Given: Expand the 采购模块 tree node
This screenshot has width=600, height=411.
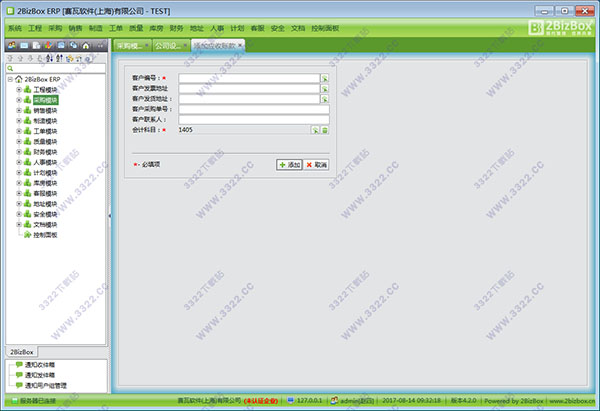Looking at the screenshot, I should 19,100.
